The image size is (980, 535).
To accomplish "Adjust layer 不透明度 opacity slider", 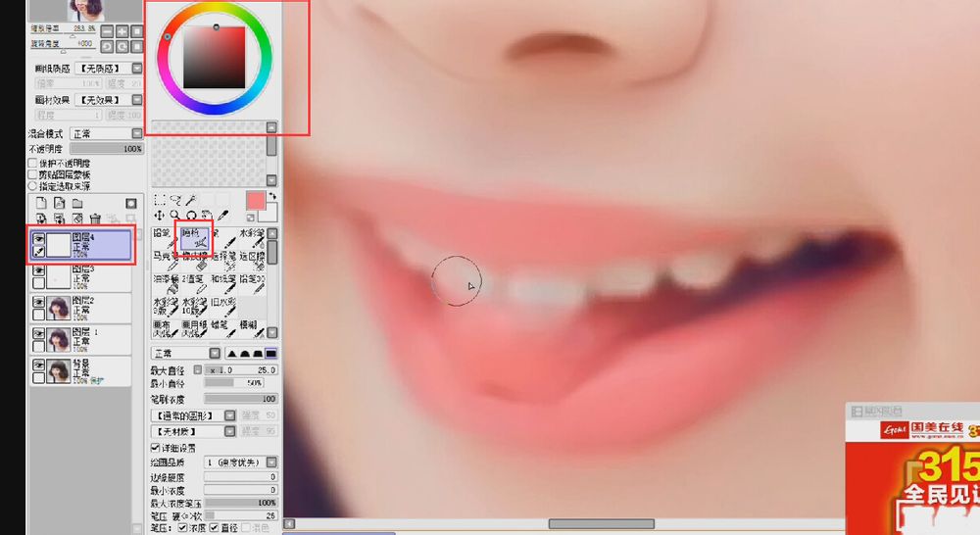I will [x=106, y=149].
